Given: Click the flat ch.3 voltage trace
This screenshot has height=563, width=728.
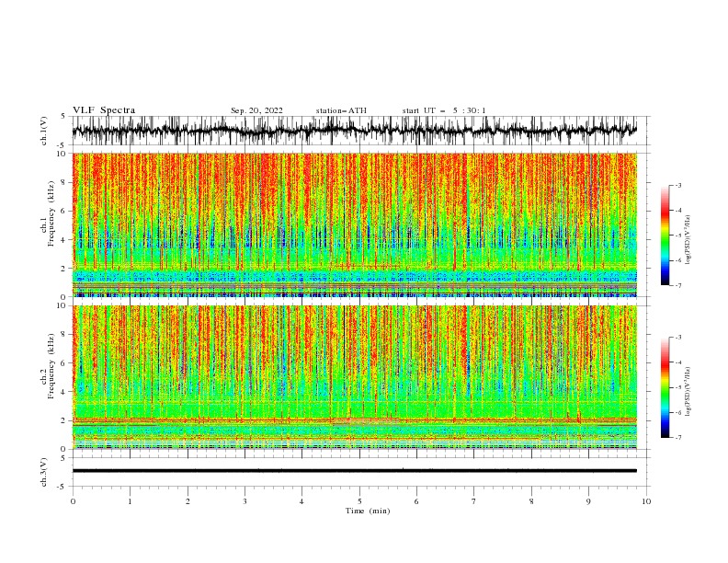Looking at the screenshot, I should click(x=355, y=471).
